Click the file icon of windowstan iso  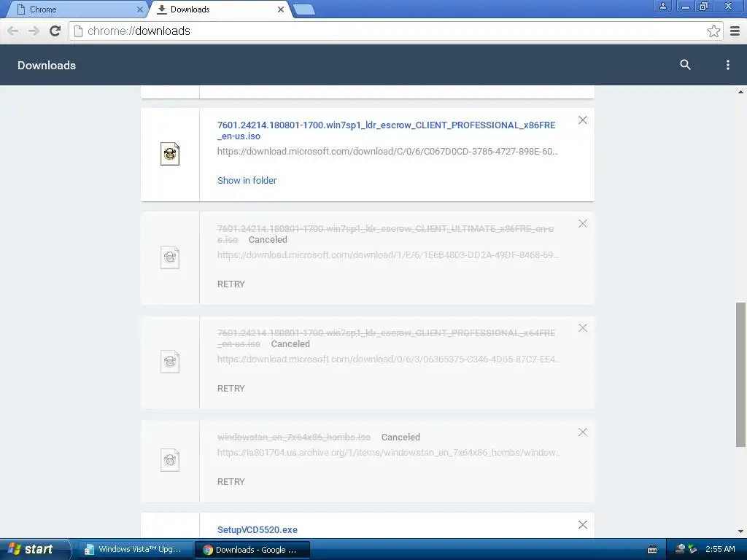click(x=170, y=460)
